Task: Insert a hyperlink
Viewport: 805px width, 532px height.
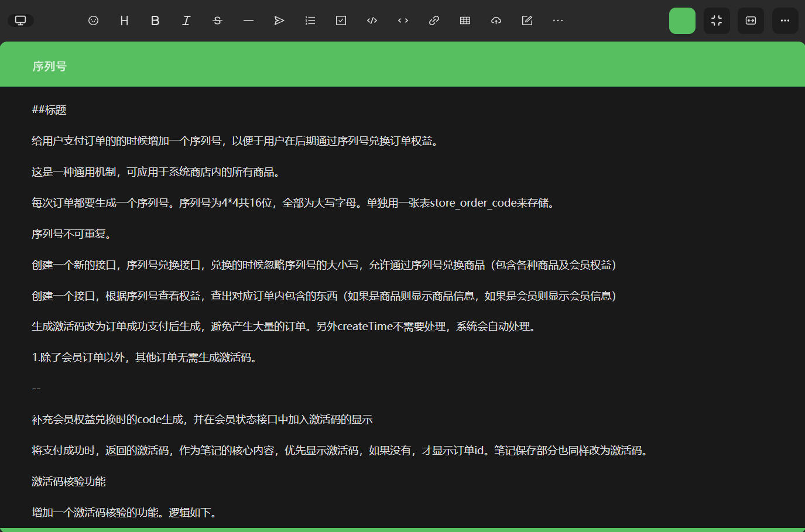Action: pos(433,20)
